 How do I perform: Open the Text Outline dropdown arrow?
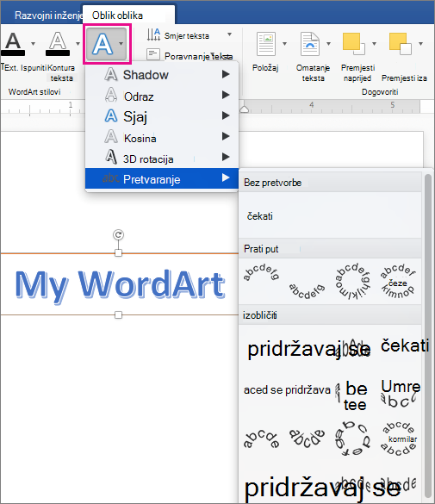coord(78,43)
